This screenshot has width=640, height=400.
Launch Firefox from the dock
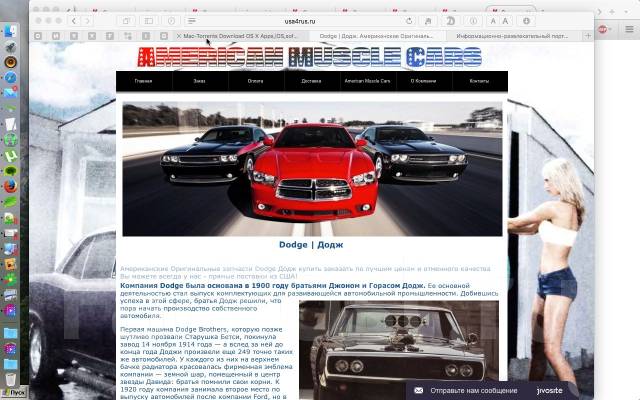11,186
